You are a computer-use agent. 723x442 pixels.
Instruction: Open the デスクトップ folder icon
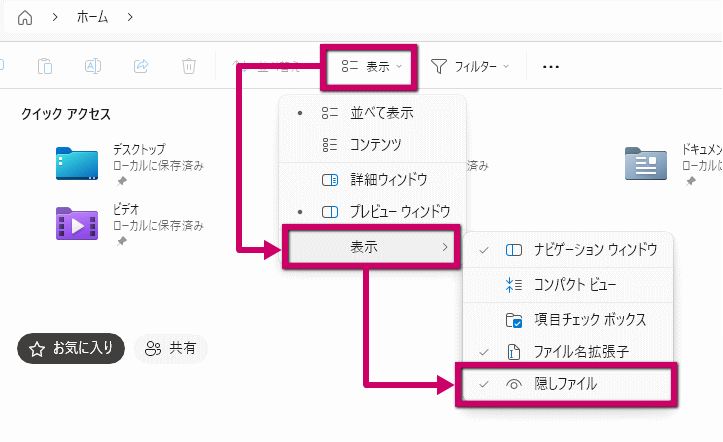click(76, 164)
